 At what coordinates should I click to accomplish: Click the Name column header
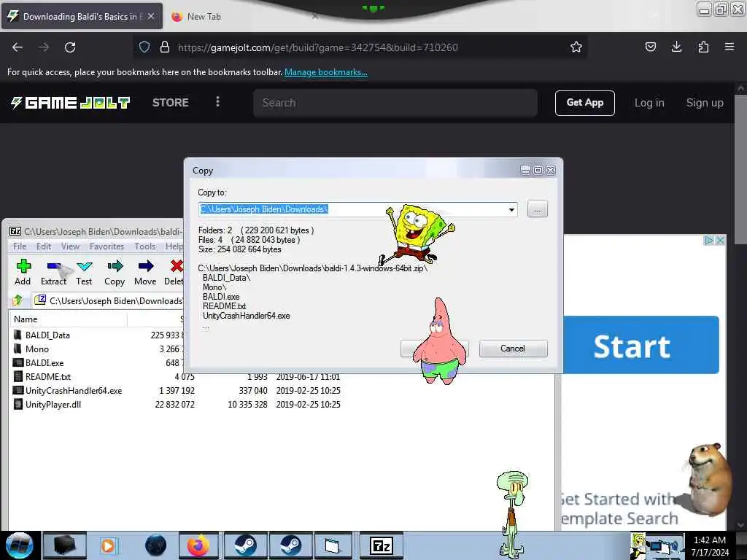(68, 319)
